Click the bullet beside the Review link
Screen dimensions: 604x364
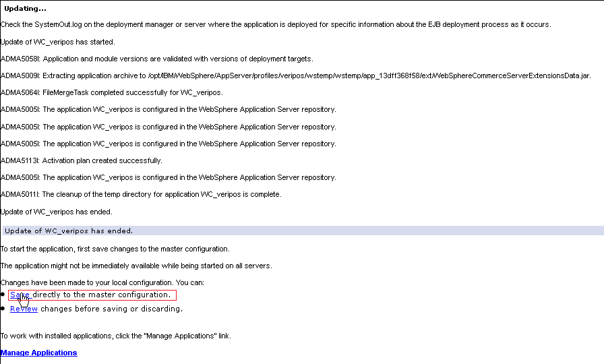[x=3, y=309]
